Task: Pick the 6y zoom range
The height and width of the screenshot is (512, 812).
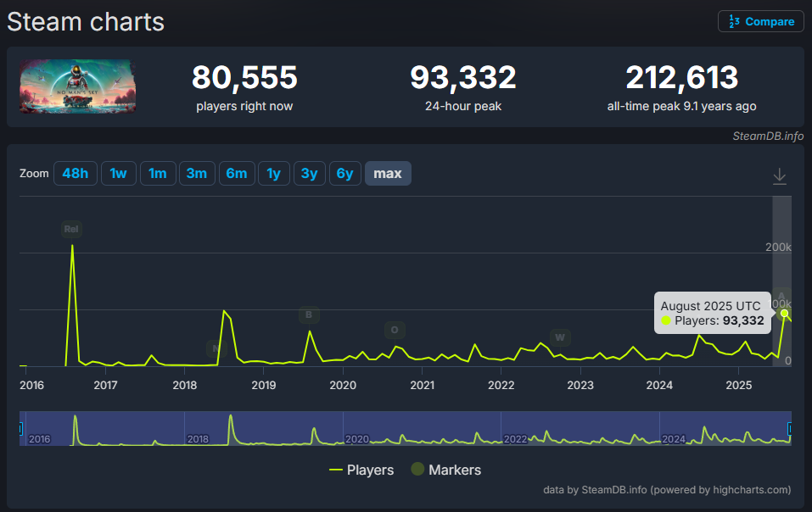Action: pos(344,173)
